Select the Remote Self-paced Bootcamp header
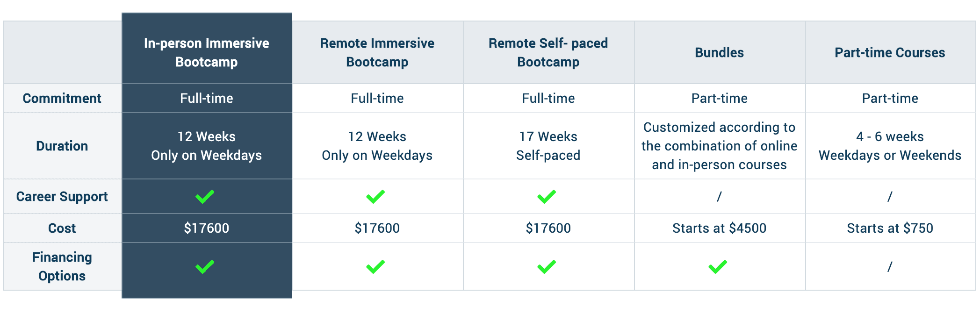Image resolution: width=980 pixels, height=314 pixels. [x=548, y=52]
